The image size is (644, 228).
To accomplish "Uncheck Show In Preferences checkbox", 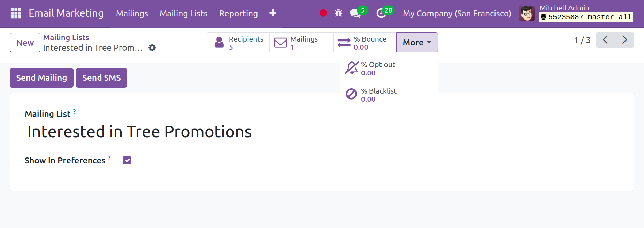I will 127,160.
